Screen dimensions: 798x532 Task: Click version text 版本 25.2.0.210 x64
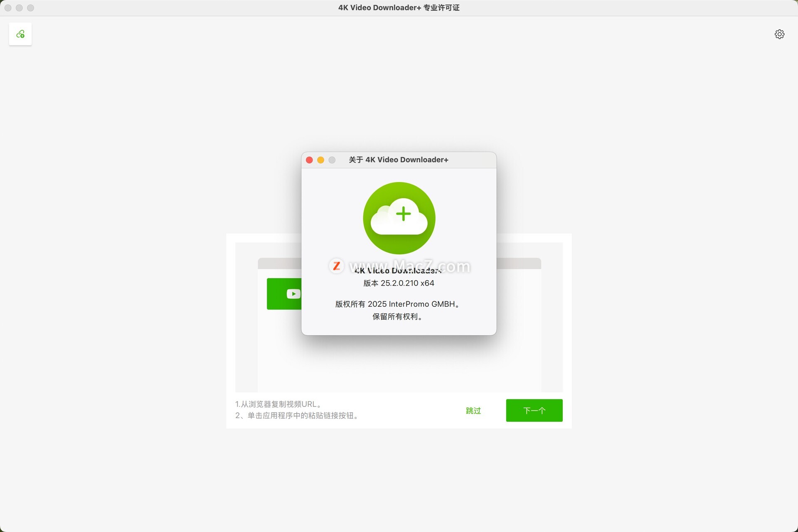click(399, 283)
